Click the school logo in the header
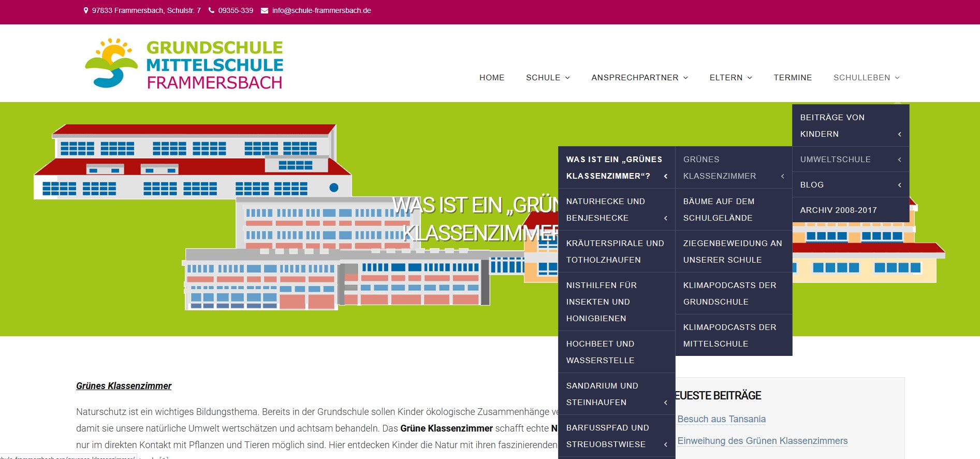Image resolution: width=980 pixels, height=459 pixels. (x=184, y=64)
